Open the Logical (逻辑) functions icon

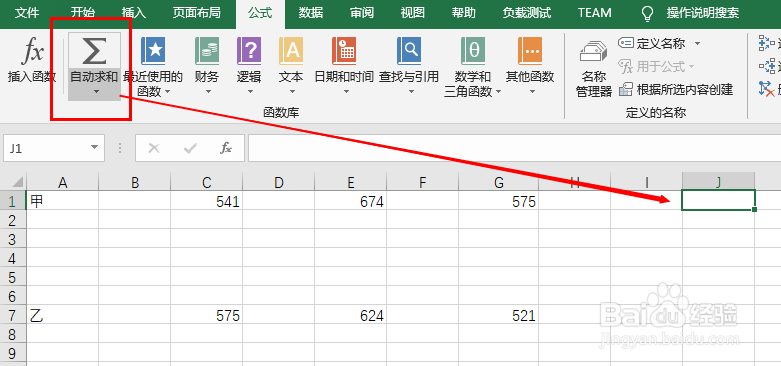[249, 51]
